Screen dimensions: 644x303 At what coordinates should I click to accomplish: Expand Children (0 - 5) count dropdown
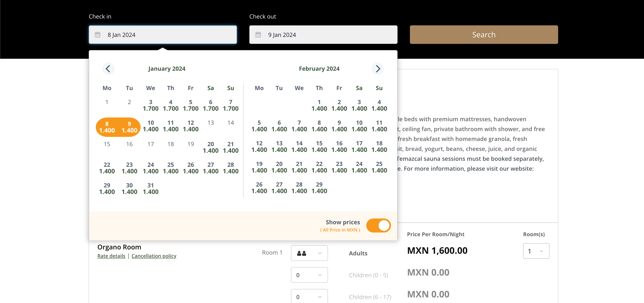point(309,275)
